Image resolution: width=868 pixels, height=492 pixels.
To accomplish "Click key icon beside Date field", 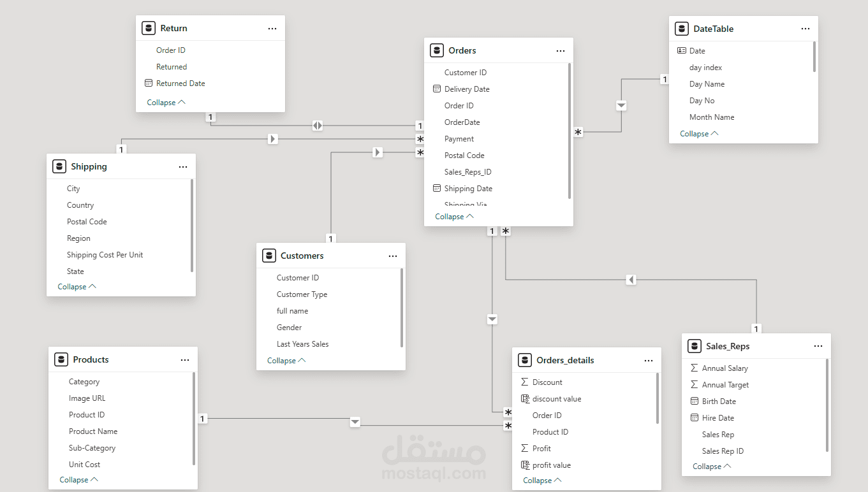I will [x=682, y=50].
